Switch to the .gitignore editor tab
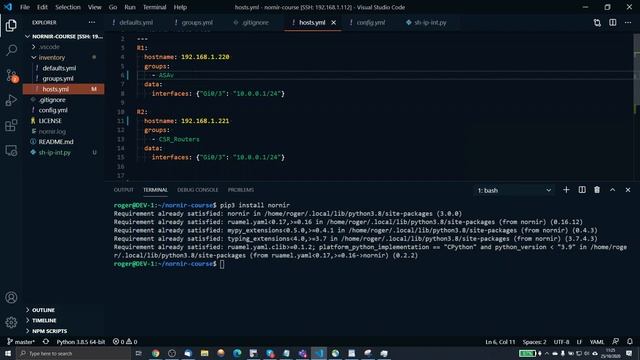Screen dimensions: 640x360 click(255, 22)
